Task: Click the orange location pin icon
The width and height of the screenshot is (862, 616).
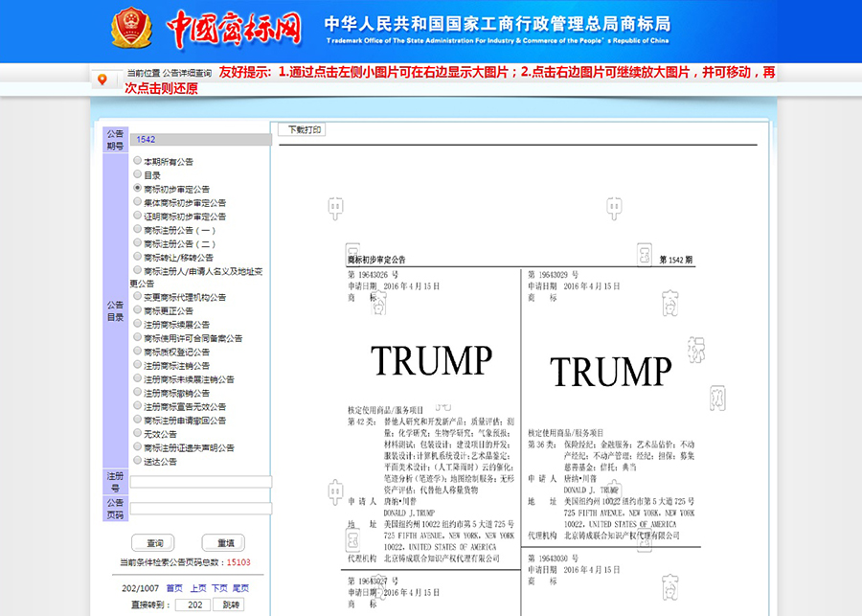Action: [x=102, y=80]
